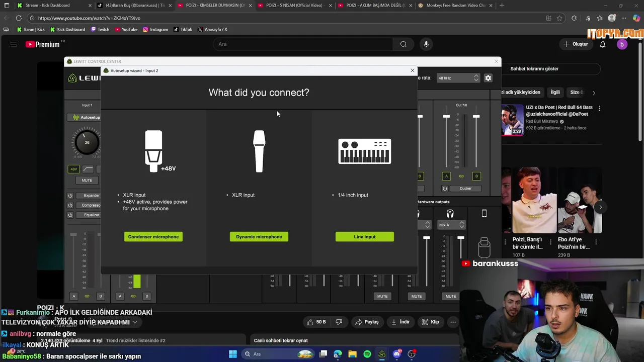Open the YouTube hamburger menu
644x362 pixels.
point(14,44)
